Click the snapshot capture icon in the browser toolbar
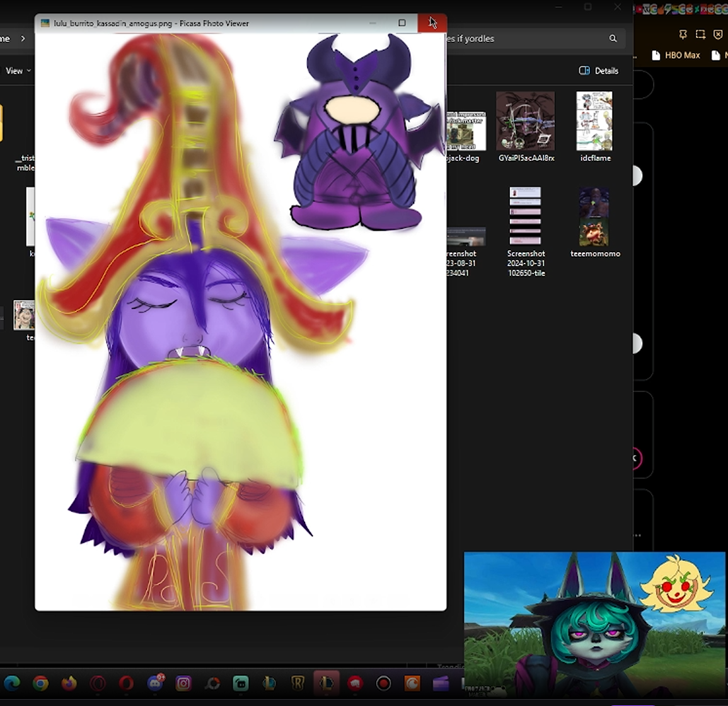 click(701, 35)
